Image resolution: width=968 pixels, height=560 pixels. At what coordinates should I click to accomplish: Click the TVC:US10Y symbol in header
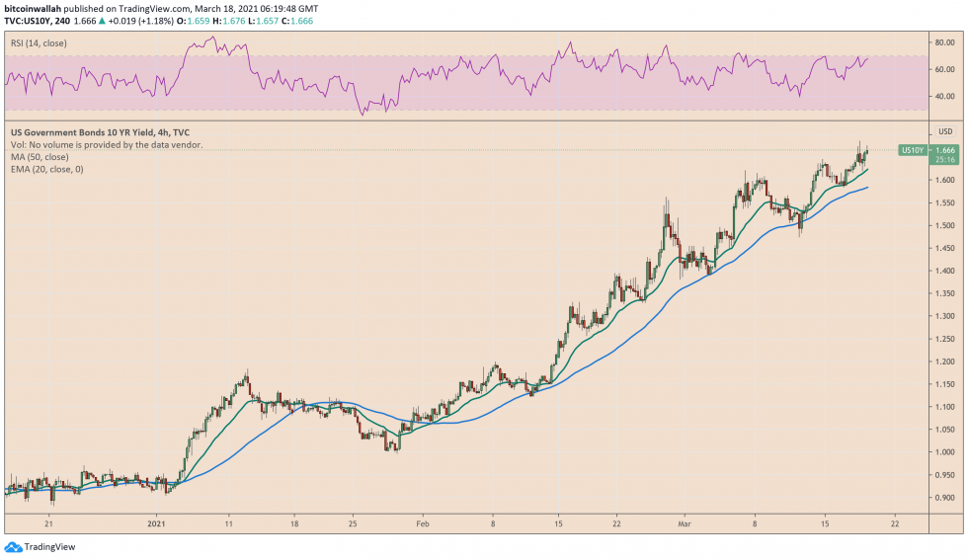28,21
